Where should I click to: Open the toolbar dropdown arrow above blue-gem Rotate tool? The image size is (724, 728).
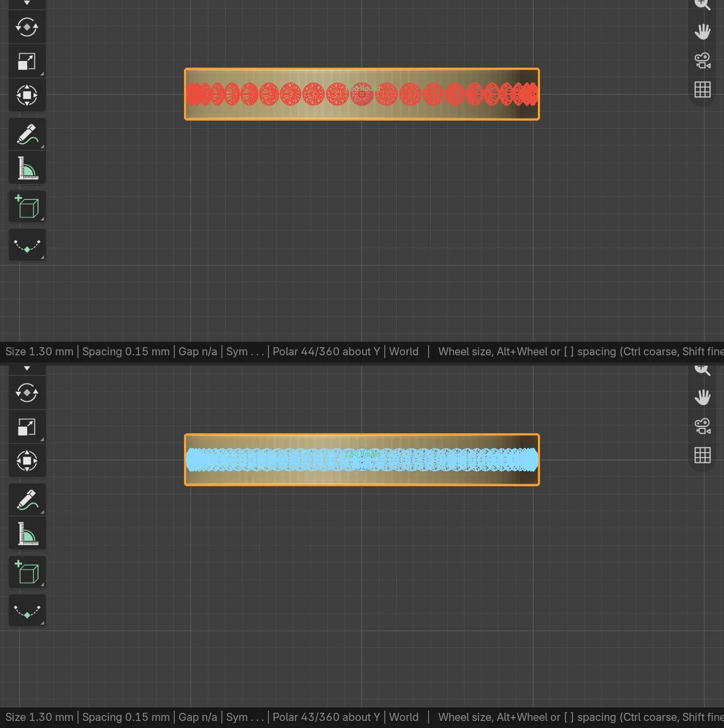point(27,369)
